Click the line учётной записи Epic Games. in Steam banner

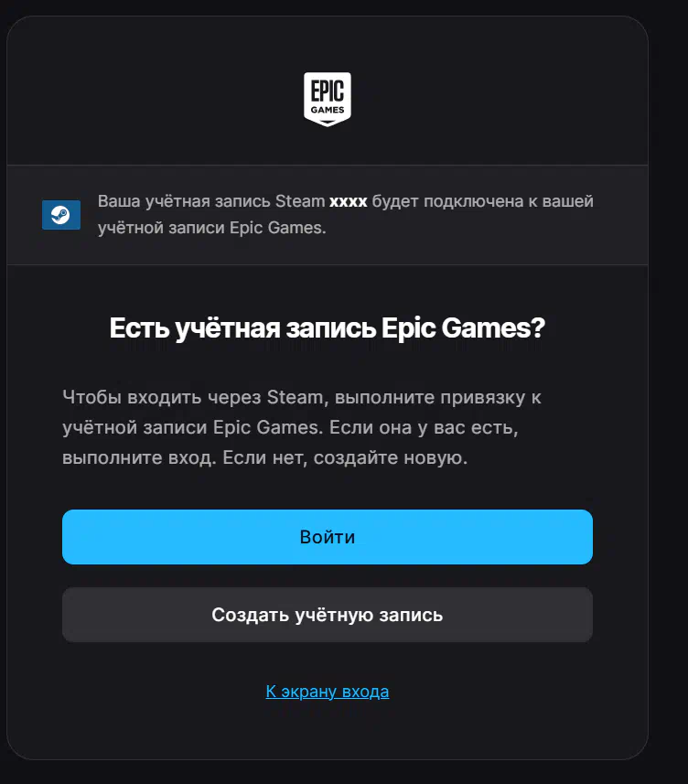point(212,228)
